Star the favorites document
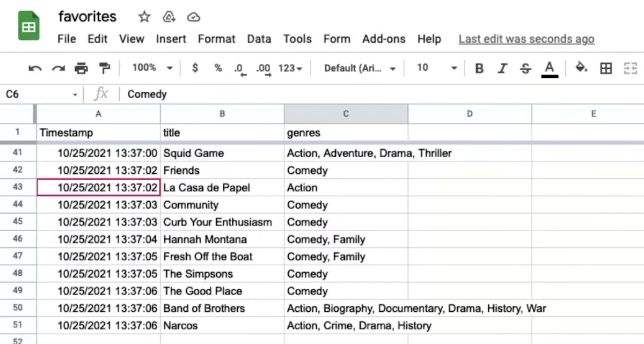The height and width of the screenshot is (344, 644). point(144,17)
